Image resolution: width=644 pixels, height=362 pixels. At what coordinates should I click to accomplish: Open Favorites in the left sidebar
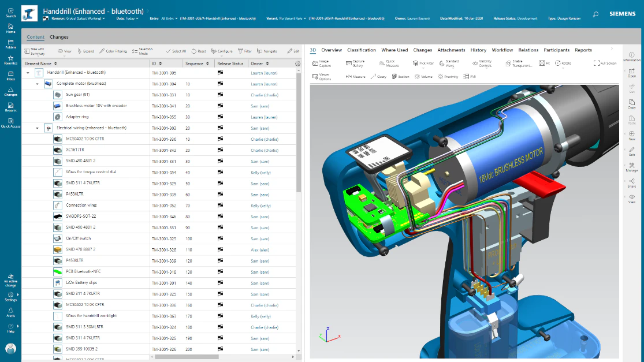pos(10,60)
